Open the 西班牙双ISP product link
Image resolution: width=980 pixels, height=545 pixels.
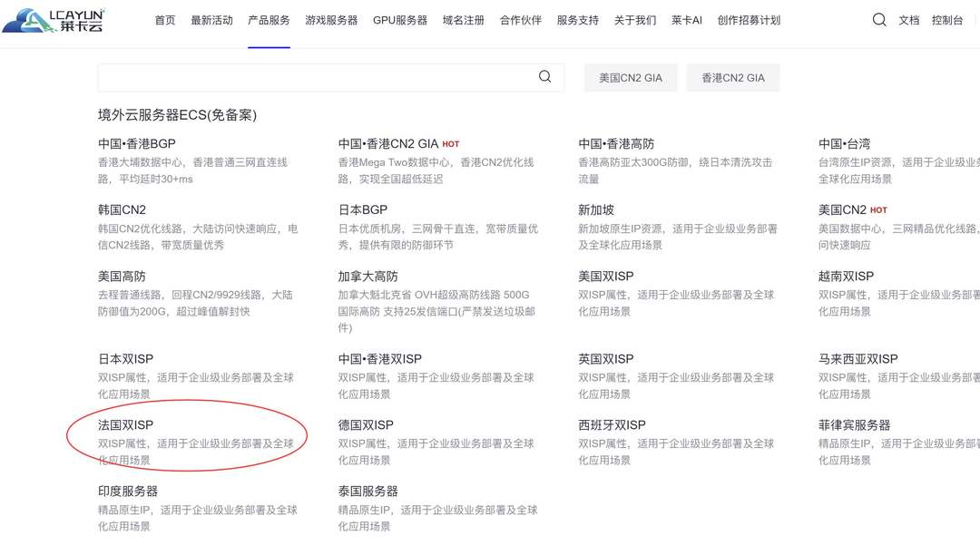[x=612, y=425]
